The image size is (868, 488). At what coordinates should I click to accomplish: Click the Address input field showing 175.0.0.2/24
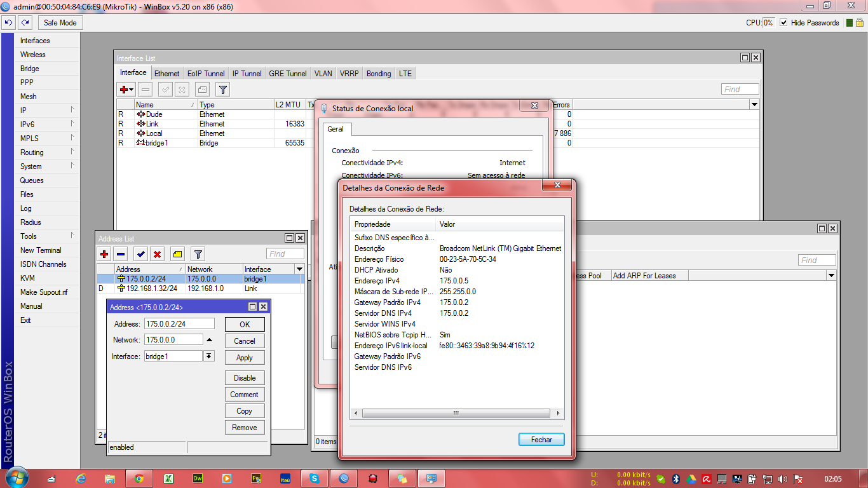(x=179, y=324)
